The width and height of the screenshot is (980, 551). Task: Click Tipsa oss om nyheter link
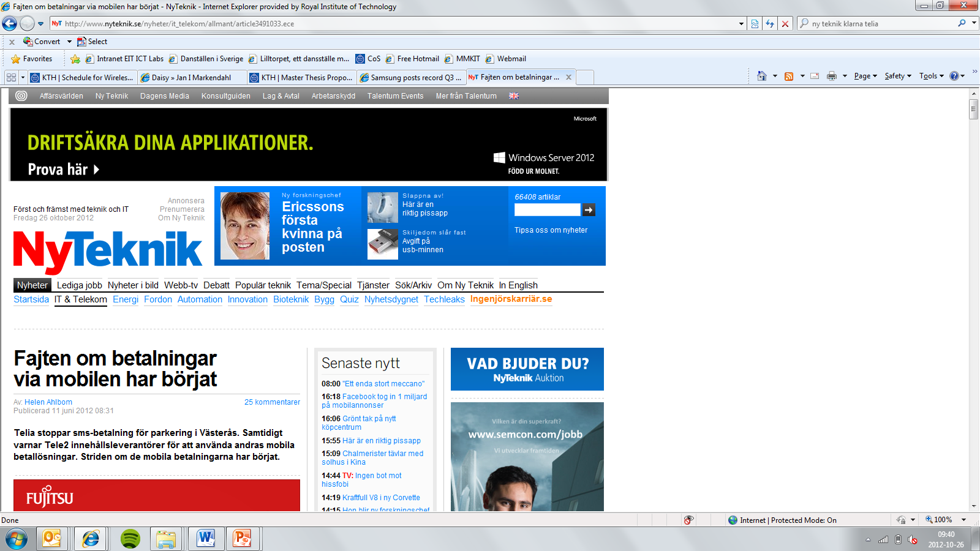[551, 230]
